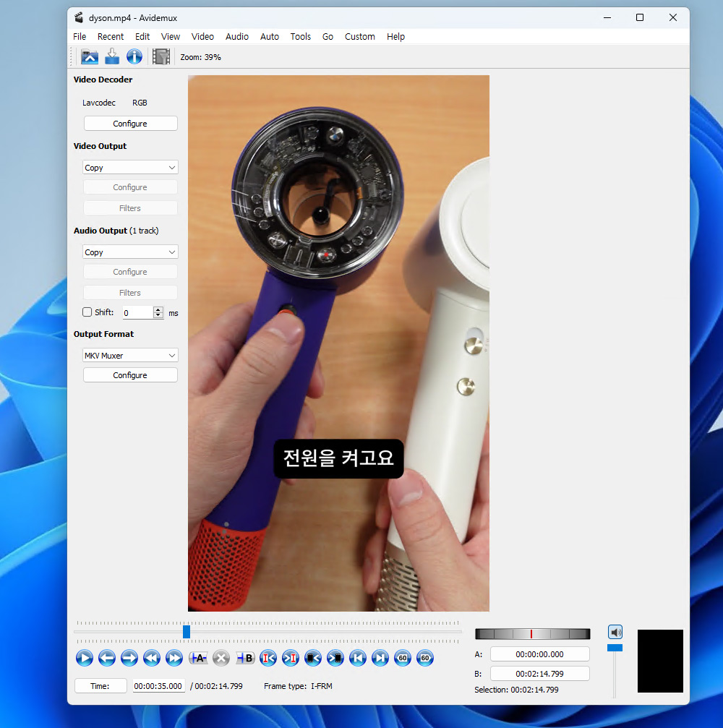Screen dimensions: 723x728
Task: Click the Time button
Action: click(100, 686)
